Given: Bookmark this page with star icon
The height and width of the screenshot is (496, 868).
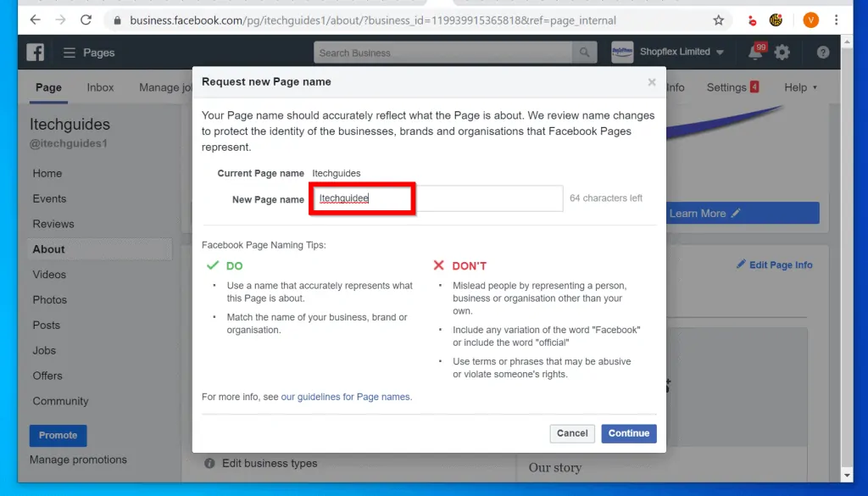Looking at the screenshot, I should tap(719, 20).
